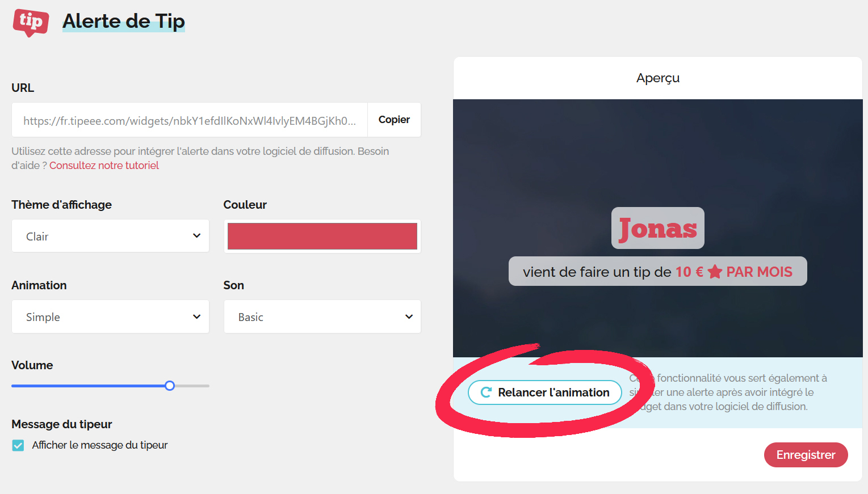This screenshot has width=868, height=494.
Task: Open the red Couleur color swatch
Action: pos(322,236)
